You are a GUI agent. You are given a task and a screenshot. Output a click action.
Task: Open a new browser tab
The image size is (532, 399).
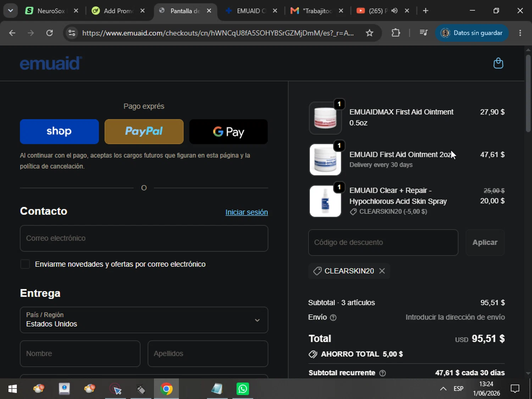[426, 11]
